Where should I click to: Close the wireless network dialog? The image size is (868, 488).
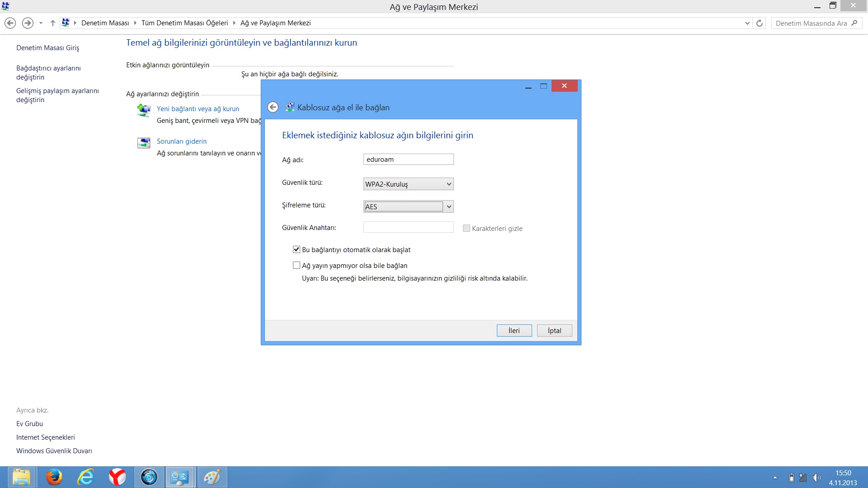pyautogui.click(x=564, y=86)
